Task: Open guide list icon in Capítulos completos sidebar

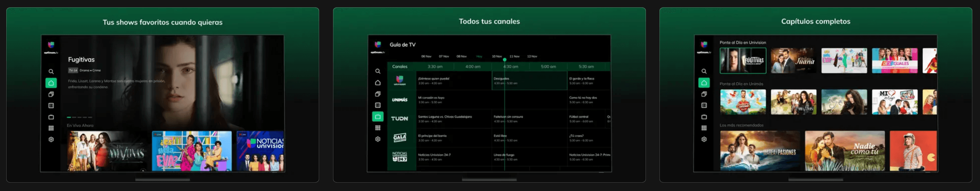Action: [704, 105]
